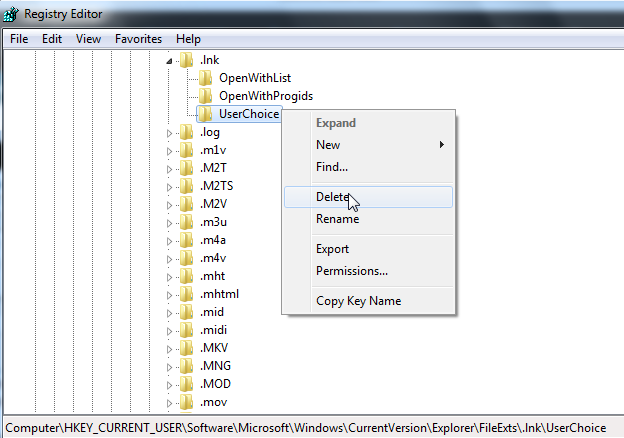Expand the .mhtml key
The height and width of the screenshot is (438, 624).
[x=169, y=295]
